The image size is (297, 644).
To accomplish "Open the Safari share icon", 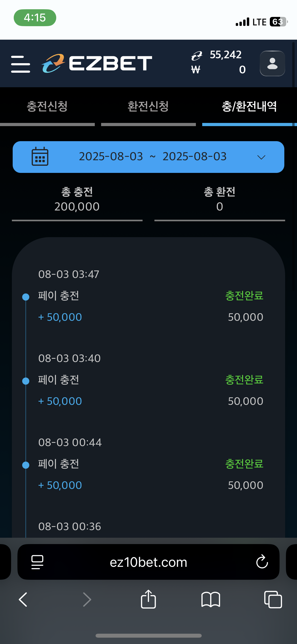I will tap(148, 599).
